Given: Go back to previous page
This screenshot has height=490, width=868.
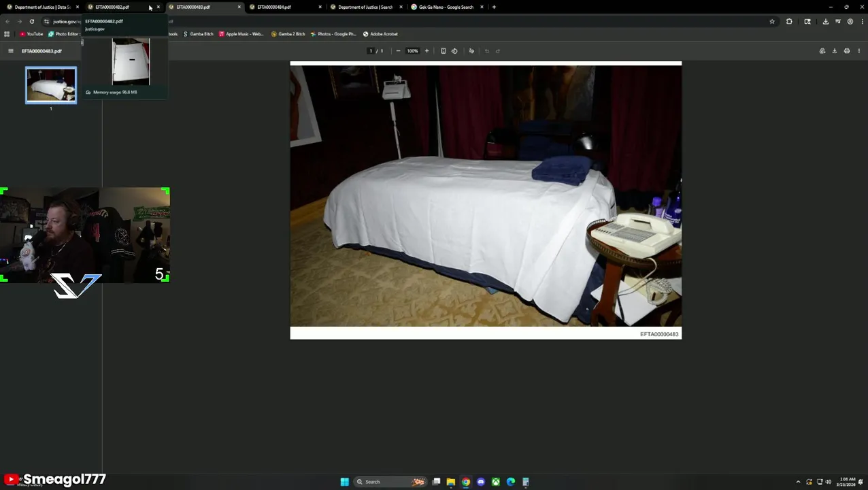Looking at the screenshot, I should [7, 22].
